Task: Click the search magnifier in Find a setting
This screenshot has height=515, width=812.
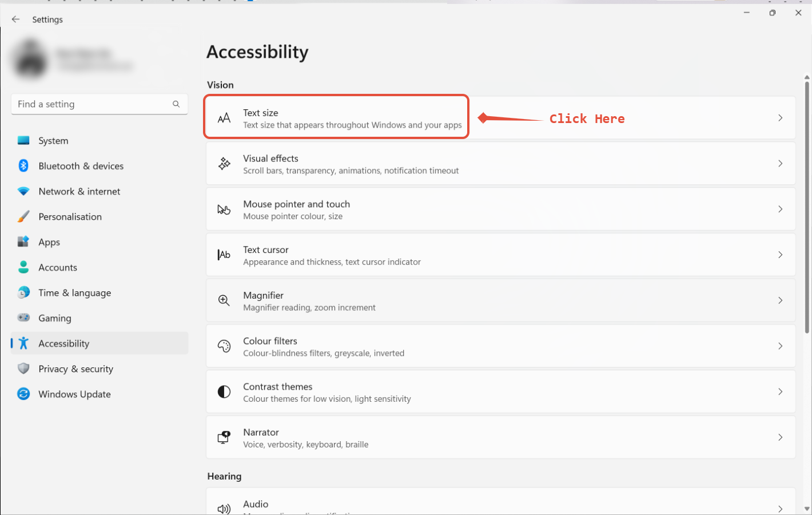Action: click(176, 104)
